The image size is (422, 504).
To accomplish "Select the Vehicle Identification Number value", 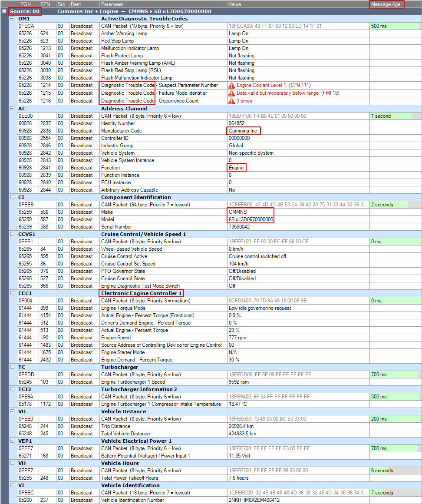I will point(254,500).
